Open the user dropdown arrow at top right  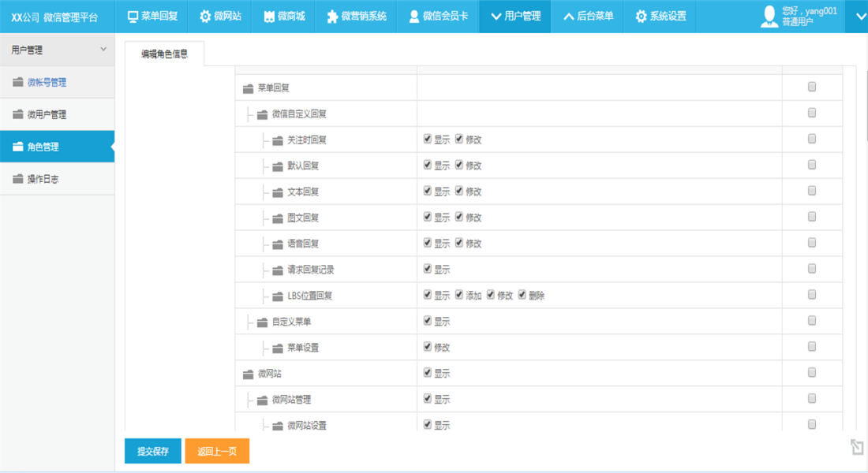[x=860, y=17]
